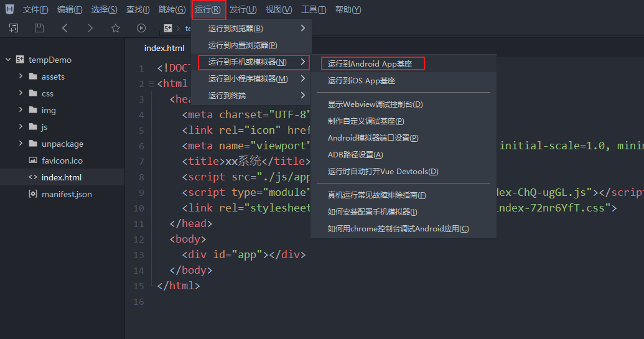Select 制作自定义调试基座(P)

point(403,121)
